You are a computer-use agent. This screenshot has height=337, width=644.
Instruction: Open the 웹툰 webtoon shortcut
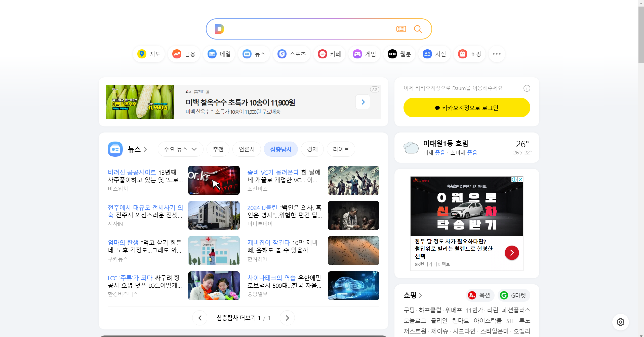399,54
